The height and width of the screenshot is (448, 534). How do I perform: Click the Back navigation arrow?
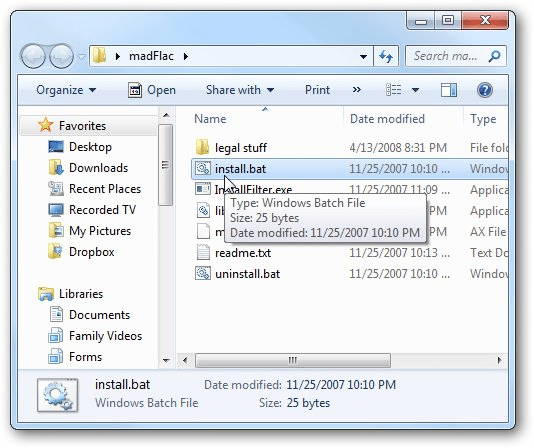[33, 56]
